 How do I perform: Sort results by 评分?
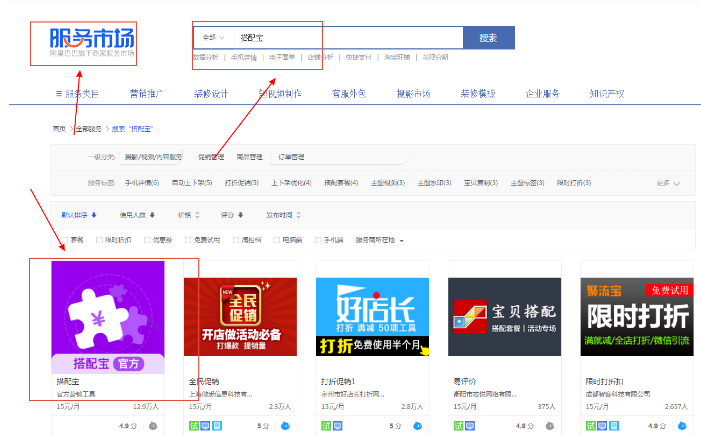pyautogui.click(x=232, y=215)
